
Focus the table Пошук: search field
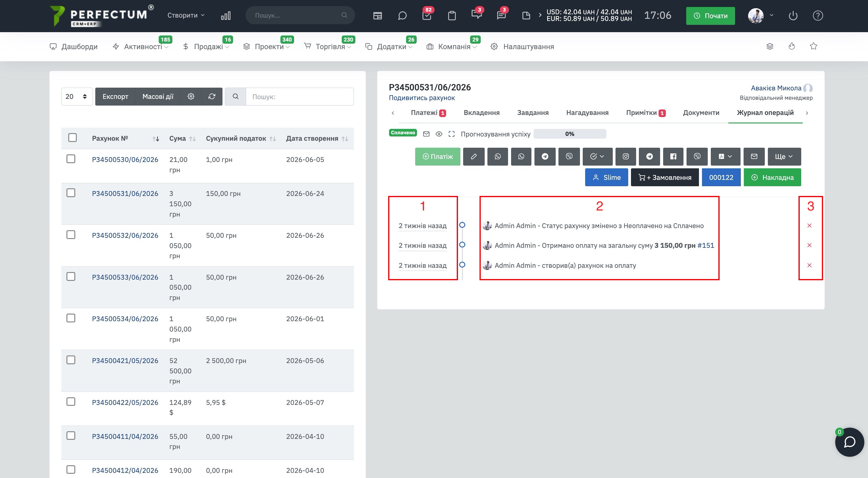[300, 97]
